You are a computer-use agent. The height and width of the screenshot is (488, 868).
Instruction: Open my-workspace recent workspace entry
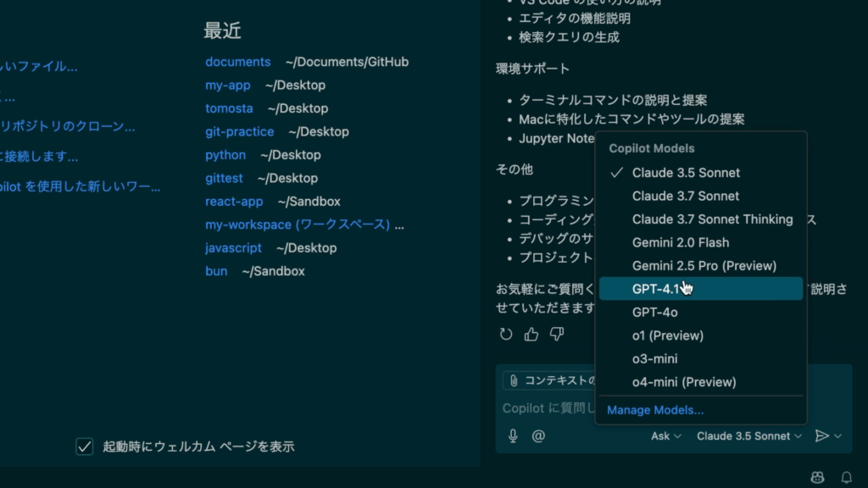click(298, 225)
